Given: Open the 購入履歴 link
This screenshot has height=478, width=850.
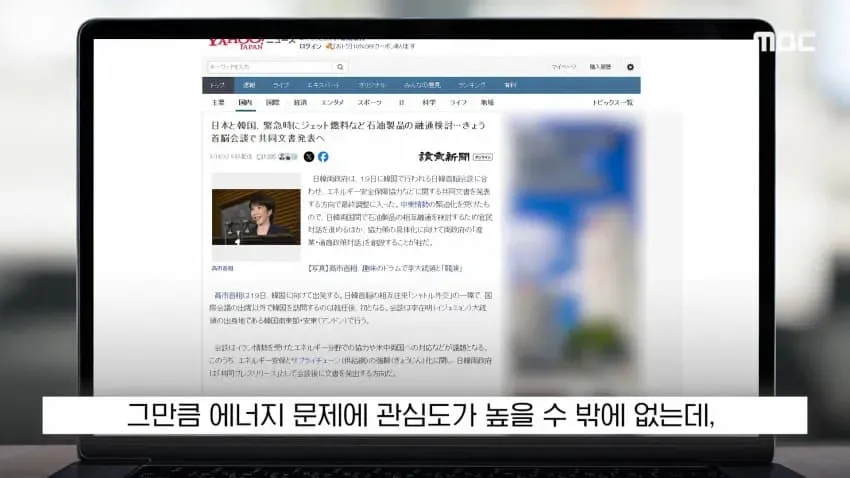Looking at the screenshot, I should 600,67.
